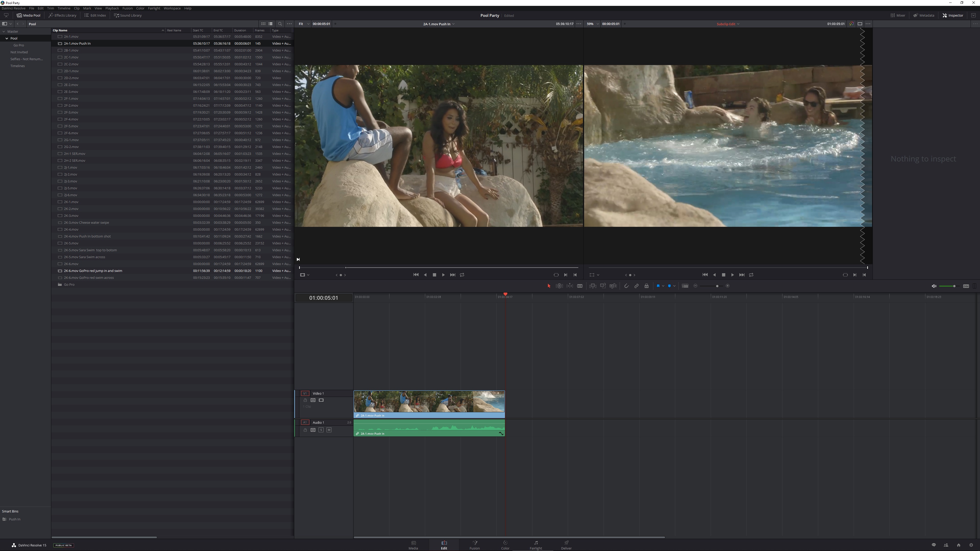The height and width of the screenshot is (551, 980).
Task: Lock the Audio 1 track
Action: (x=305, y=430)
